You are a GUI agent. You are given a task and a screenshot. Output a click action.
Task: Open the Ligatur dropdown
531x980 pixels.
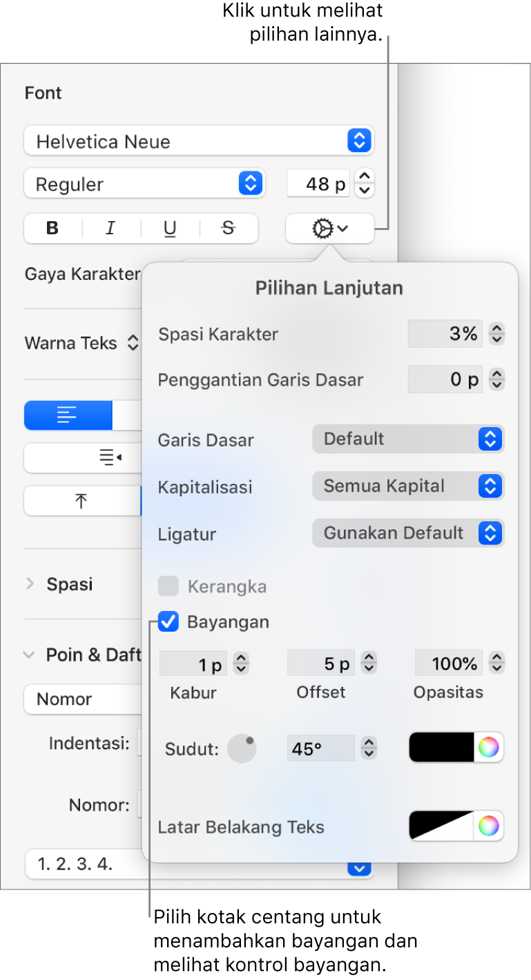click(x=408, y=533)
